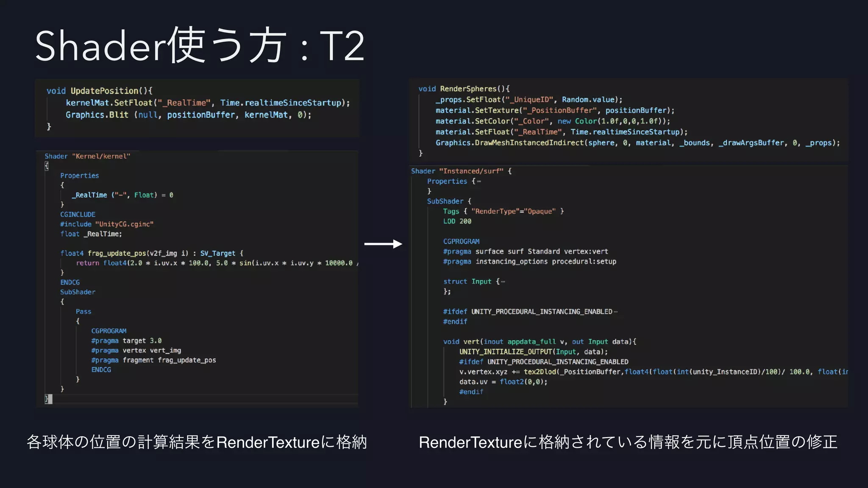Click the 'Tags { "RenderType"="Opaque" }' line
868x488 pixels.
tap(504, 211)
